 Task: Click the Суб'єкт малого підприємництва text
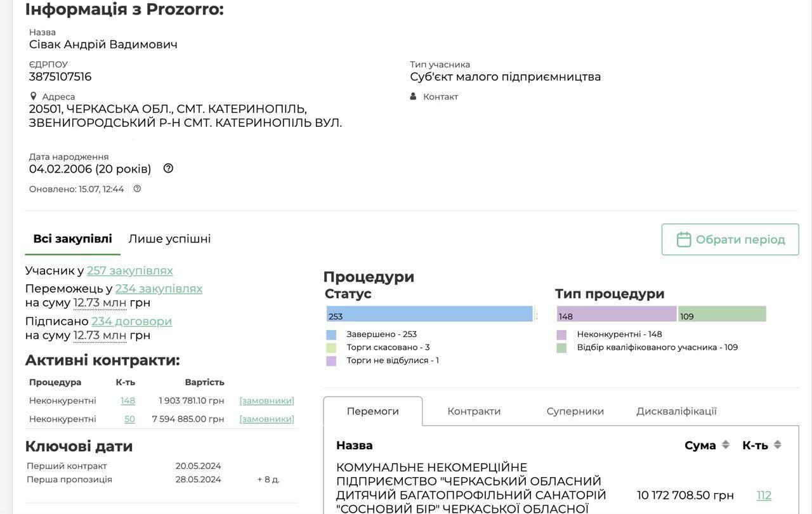point(506,77)
